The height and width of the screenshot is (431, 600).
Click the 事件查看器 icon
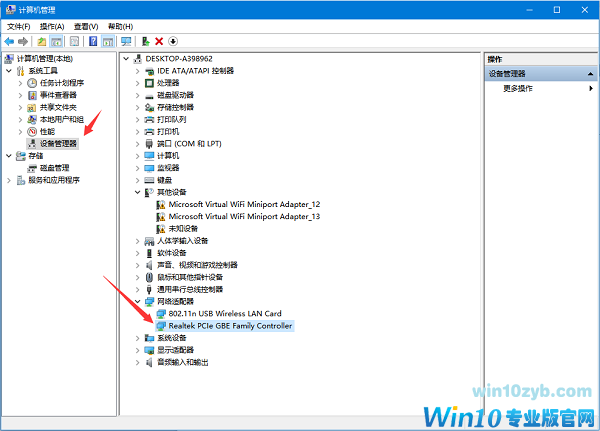pyautogui.click(x=32, y=95)
